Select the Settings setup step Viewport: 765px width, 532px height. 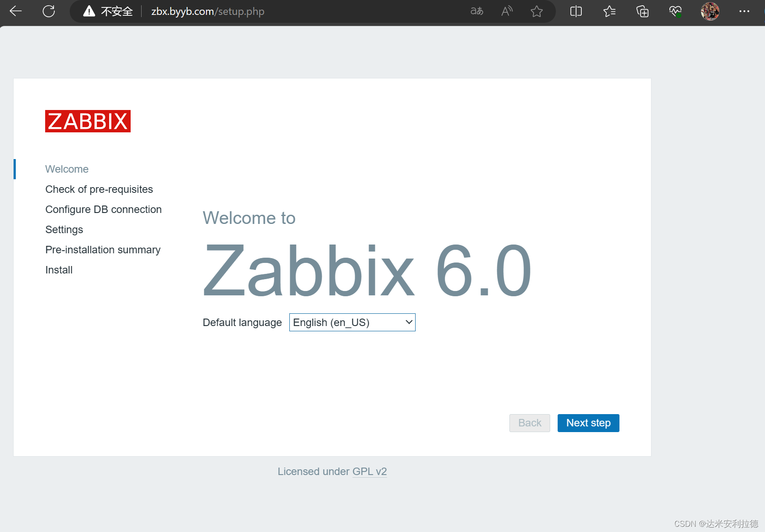64,230
